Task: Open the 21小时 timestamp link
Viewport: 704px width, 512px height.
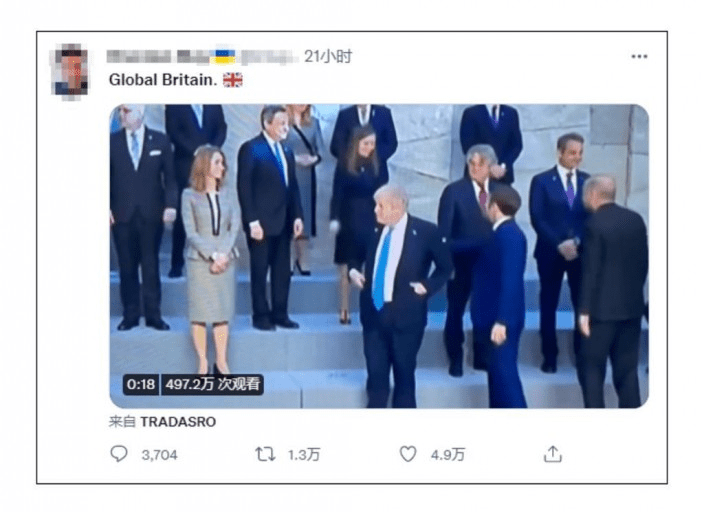Action: point(328,57)
